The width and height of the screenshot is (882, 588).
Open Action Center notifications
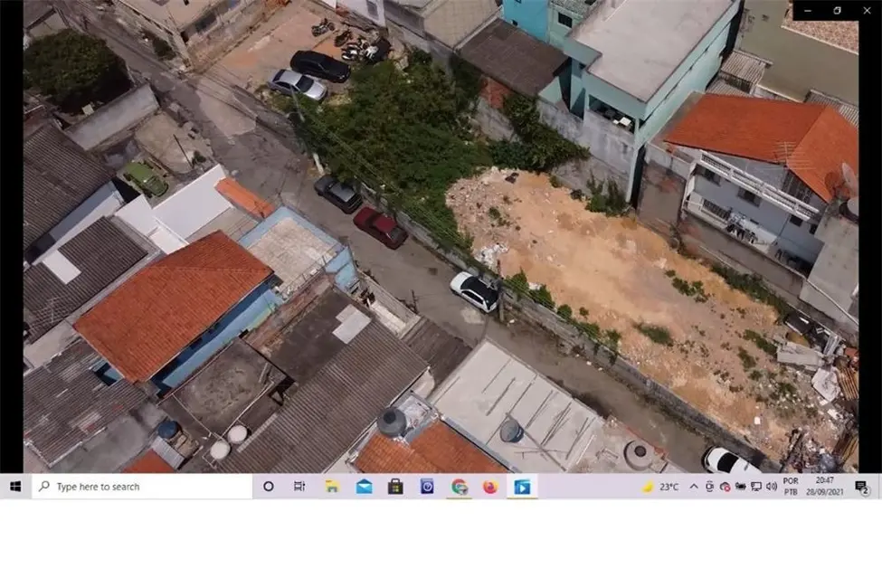point(861,487)
